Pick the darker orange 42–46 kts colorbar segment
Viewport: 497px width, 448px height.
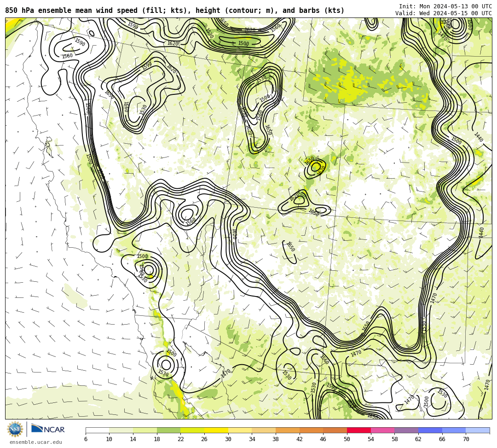click(311, 430)
